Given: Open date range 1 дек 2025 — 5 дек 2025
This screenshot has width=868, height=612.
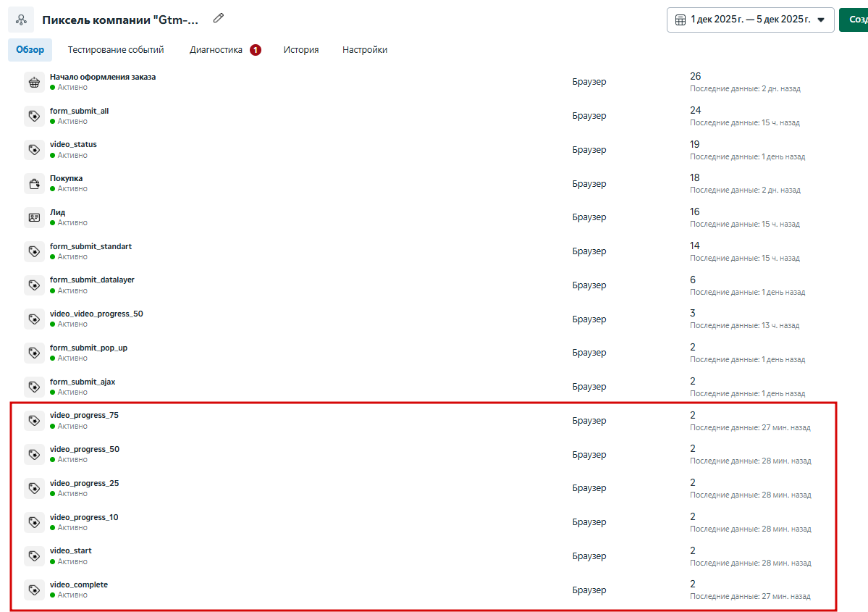Looking at the screenshot, I should 750,20.
